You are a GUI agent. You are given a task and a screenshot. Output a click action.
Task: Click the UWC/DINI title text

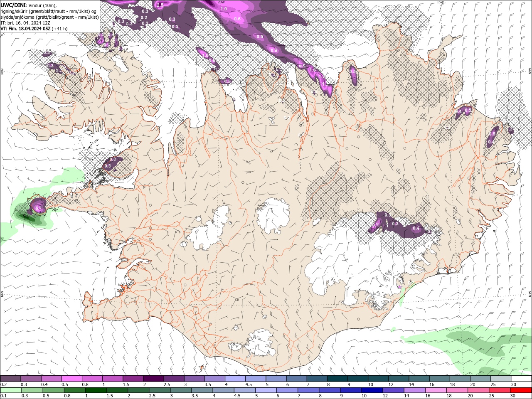point(13,5)
